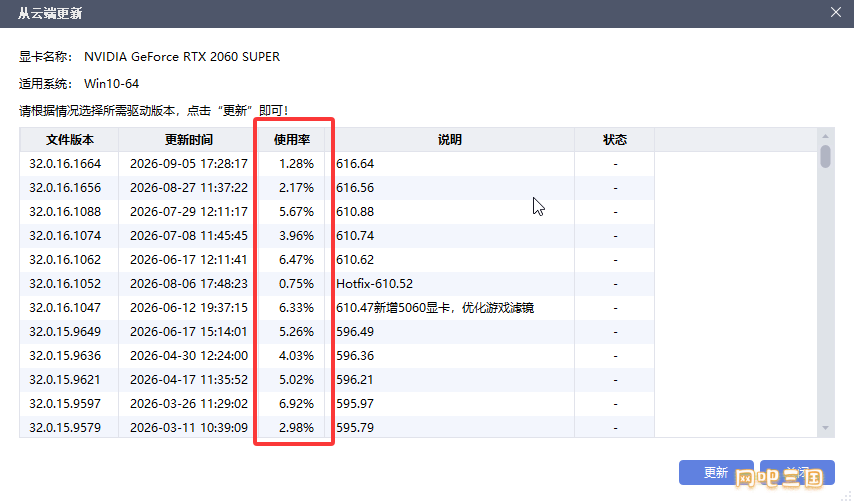Click update time 2026-07-08 11:45:45

188,236
